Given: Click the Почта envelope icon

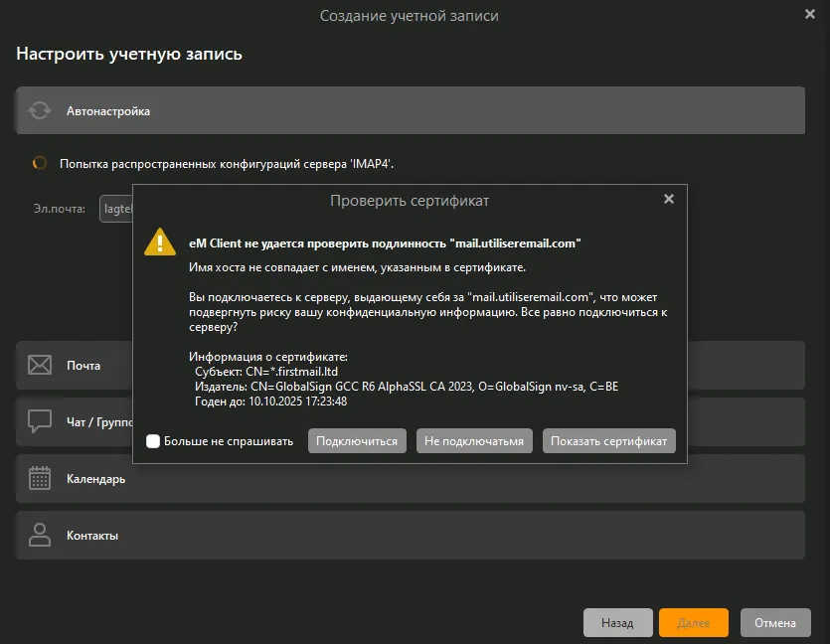Looking at the screenshot, I should 40,366.
